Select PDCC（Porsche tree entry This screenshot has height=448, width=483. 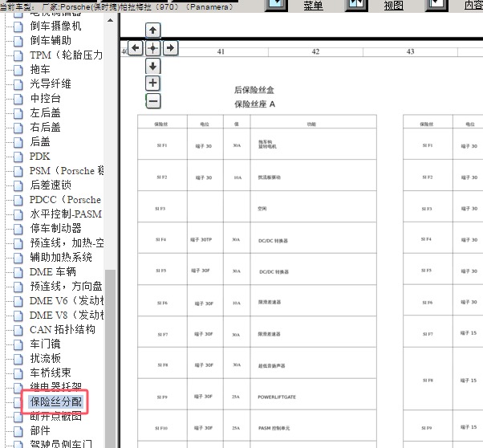coord(65,199)
